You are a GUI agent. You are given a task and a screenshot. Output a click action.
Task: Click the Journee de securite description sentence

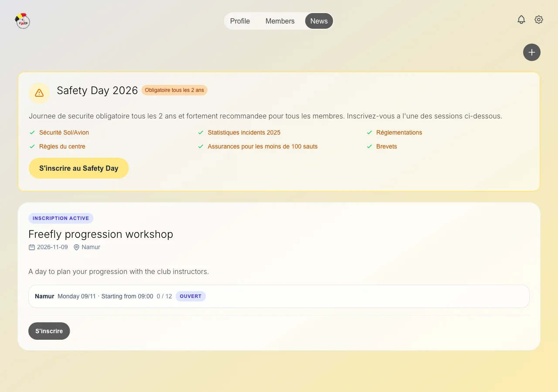click(x=265, y=116)
